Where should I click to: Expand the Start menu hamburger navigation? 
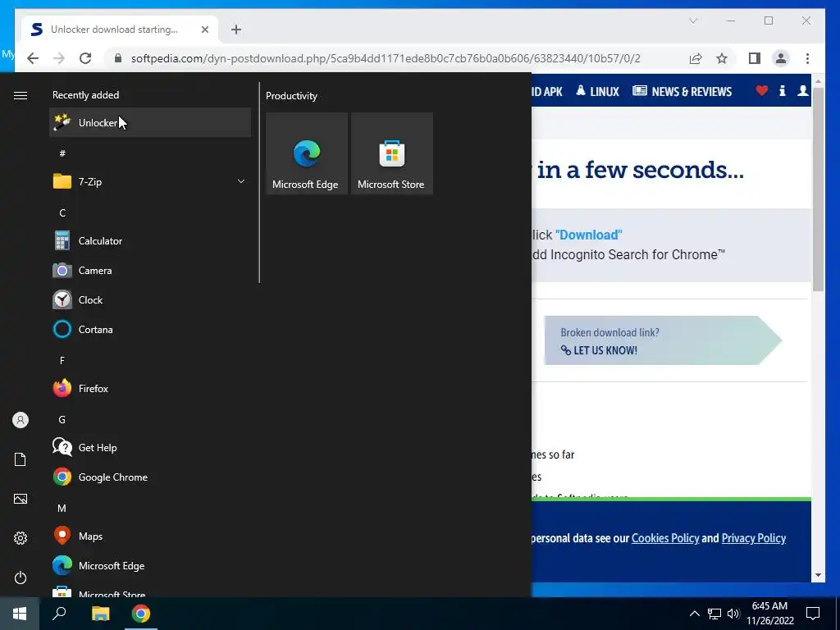21,95
